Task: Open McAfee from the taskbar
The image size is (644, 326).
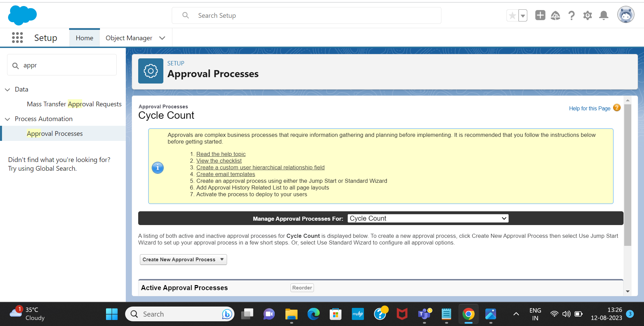Action: pyautogui.click(x=402, y=314)
